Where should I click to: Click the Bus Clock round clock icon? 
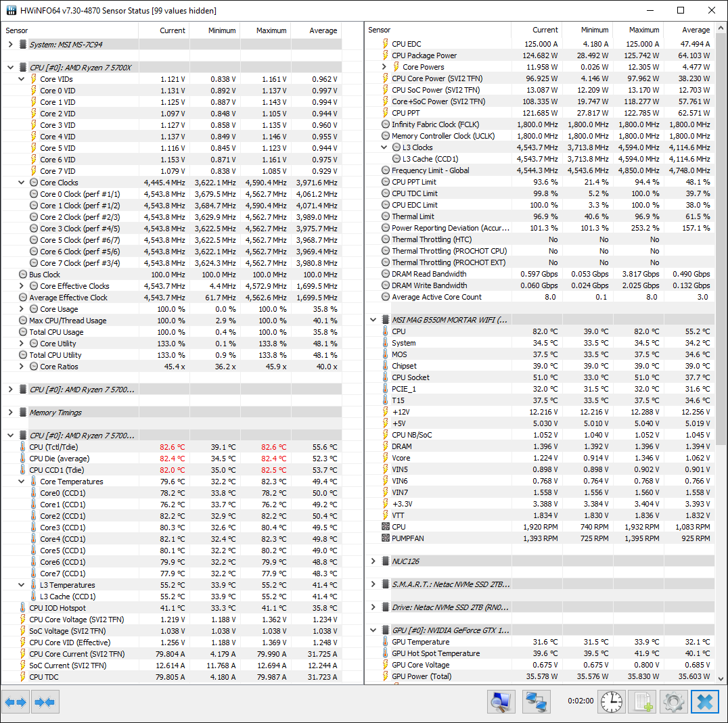[x=23, y=275]
